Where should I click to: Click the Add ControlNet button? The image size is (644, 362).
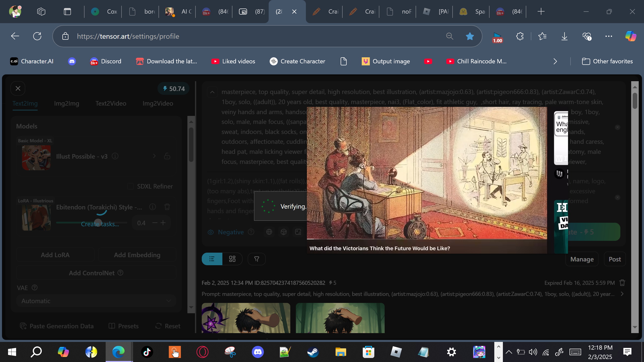click(x=96, y=273)
